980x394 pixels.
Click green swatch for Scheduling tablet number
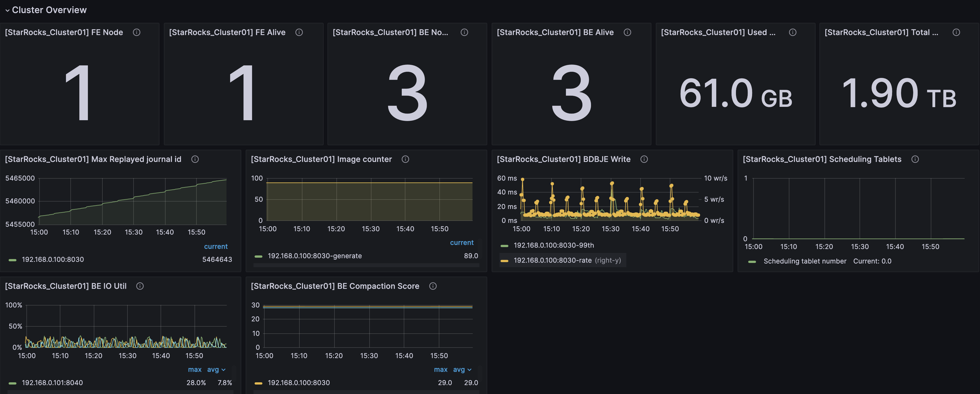click(752, 262)
